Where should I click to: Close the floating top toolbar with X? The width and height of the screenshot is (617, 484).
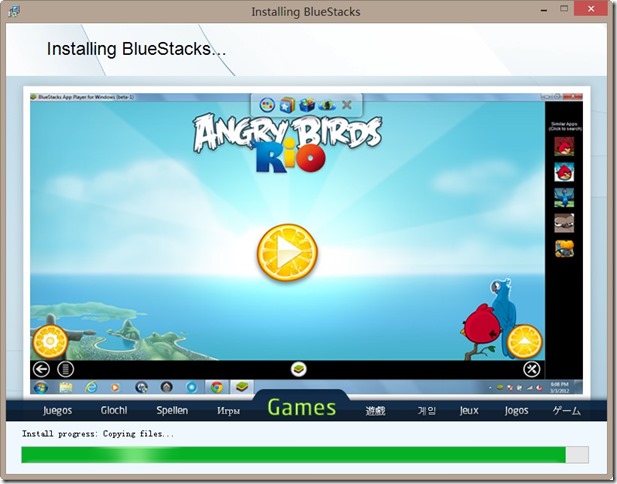coord(347,105)
